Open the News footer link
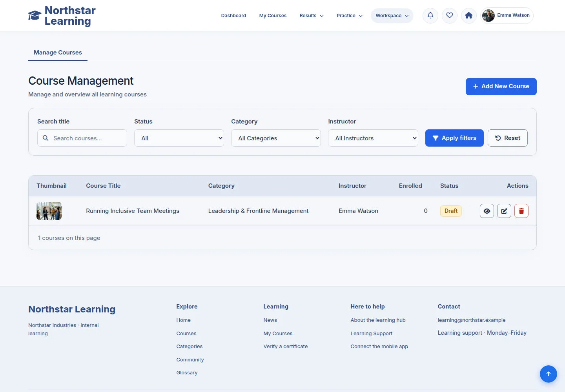The width and height of the screenshot is (565, 392). (270, 320)
